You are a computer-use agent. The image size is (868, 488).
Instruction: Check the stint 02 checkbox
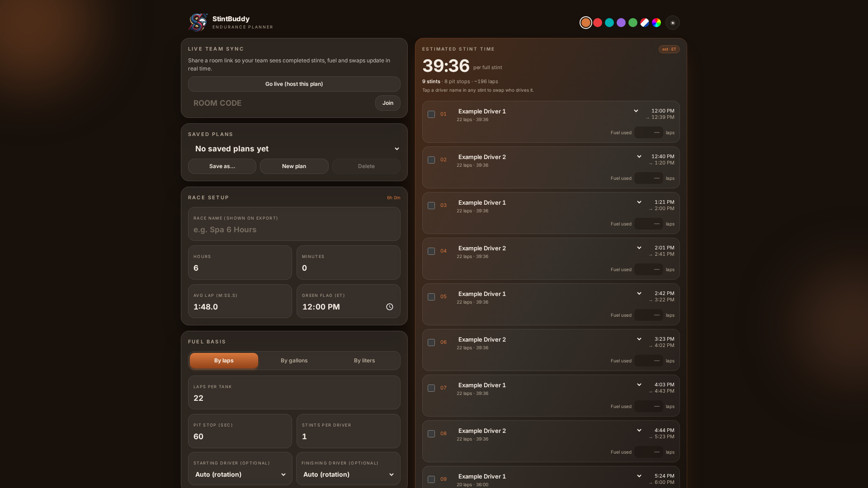click(431, 160)
